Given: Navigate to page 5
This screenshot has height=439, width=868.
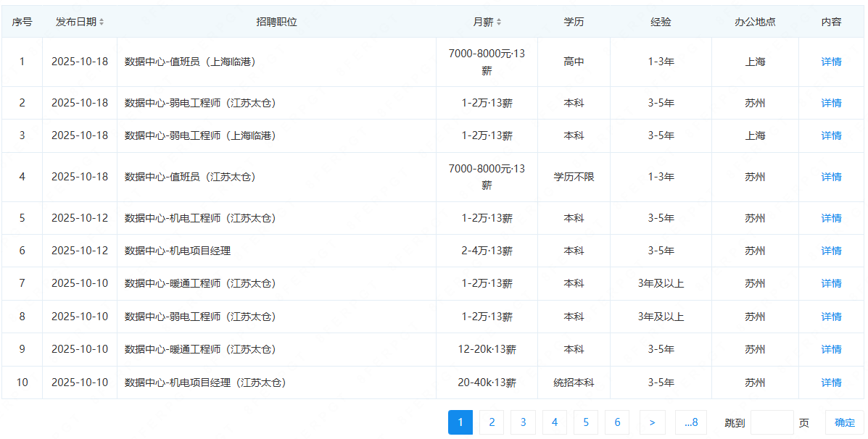Looking at the screenshot, I should [586, 422].
